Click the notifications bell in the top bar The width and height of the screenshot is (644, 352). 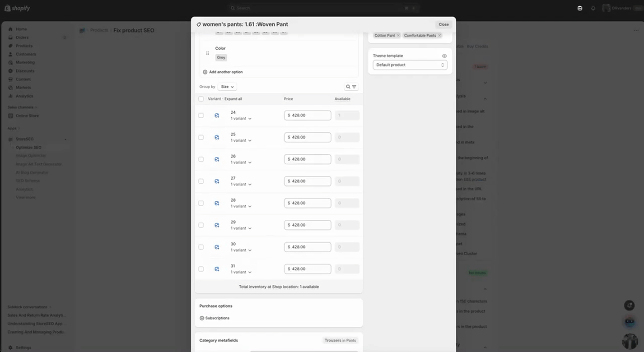pyautogui.click(x=593, y=8)
